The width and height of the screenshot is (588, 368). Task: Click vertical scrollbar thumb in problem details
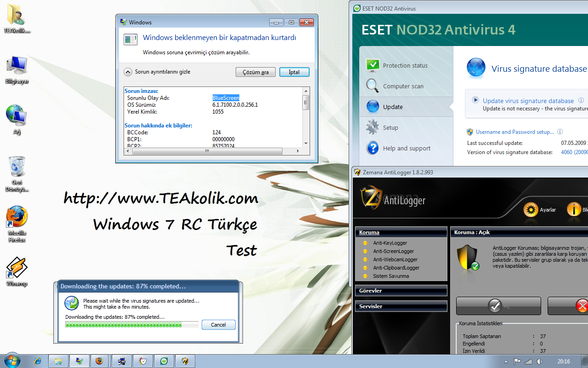tap(306, 102)
